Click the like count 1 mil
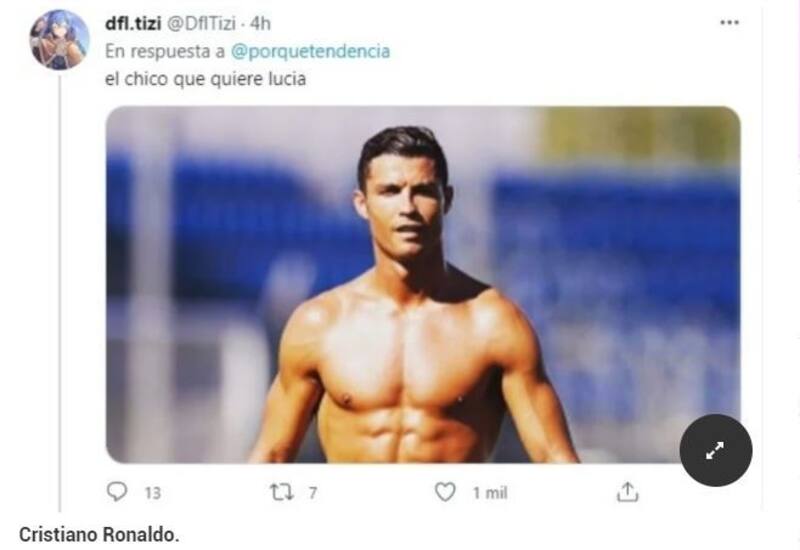800x550 pixels. pyautogui.click(x=489, y=493)
